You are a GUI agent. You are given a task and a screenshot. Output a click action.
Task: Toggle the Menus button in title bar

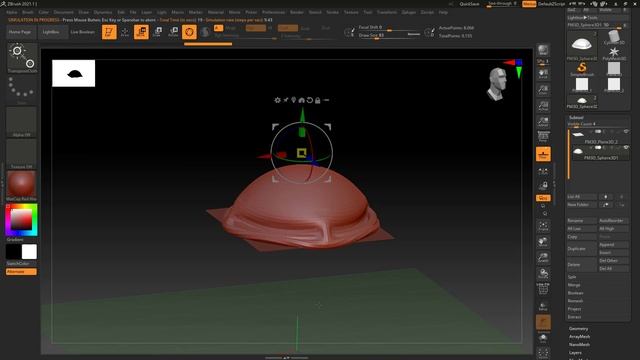tap(529, 4)
